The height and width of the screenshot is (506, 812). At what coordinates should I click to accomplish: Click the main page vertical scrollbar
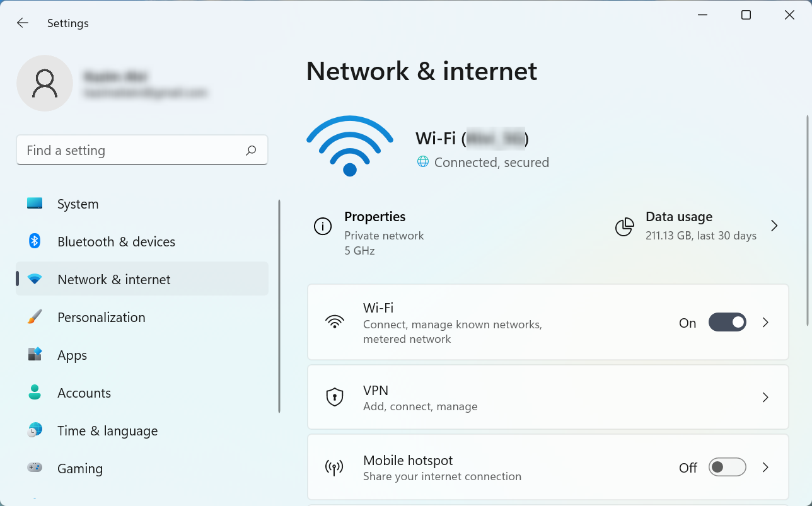tap(808, 221)
